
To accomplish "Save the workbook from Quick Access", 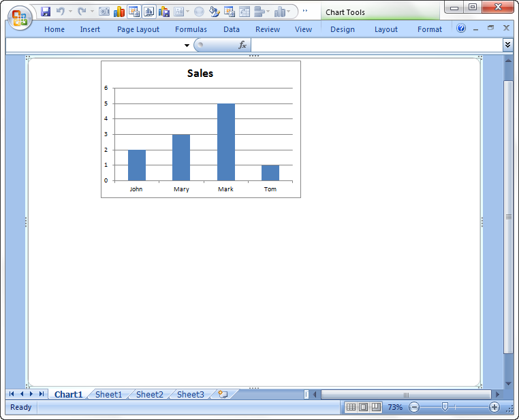I will [46, 12].
